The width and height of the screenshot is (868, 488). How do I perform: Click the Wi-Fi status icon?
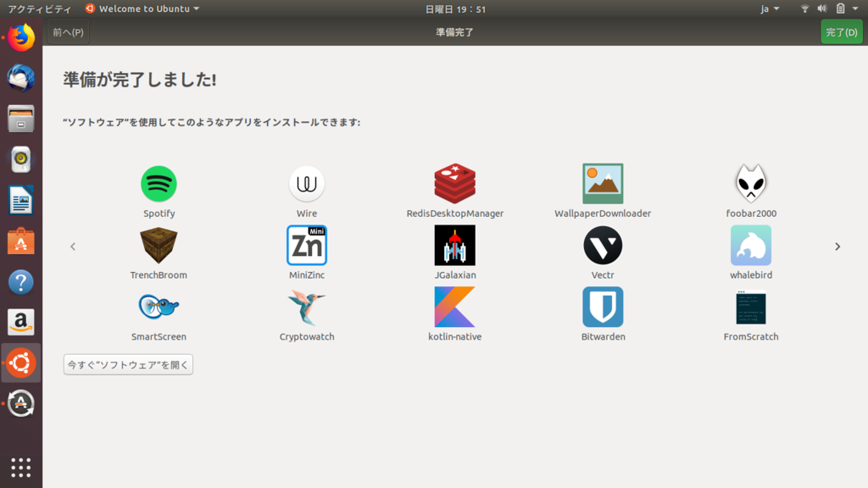[x=805, y=8]
